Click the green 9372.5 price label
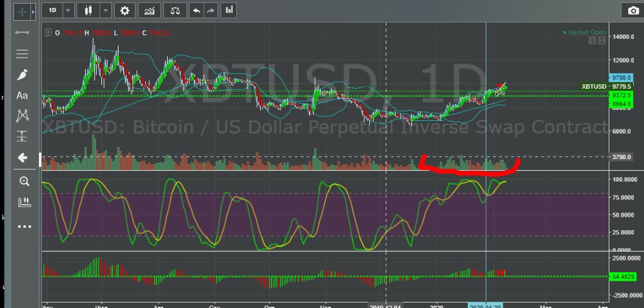Screen dimensions: 644x308 tap(622, 95)
